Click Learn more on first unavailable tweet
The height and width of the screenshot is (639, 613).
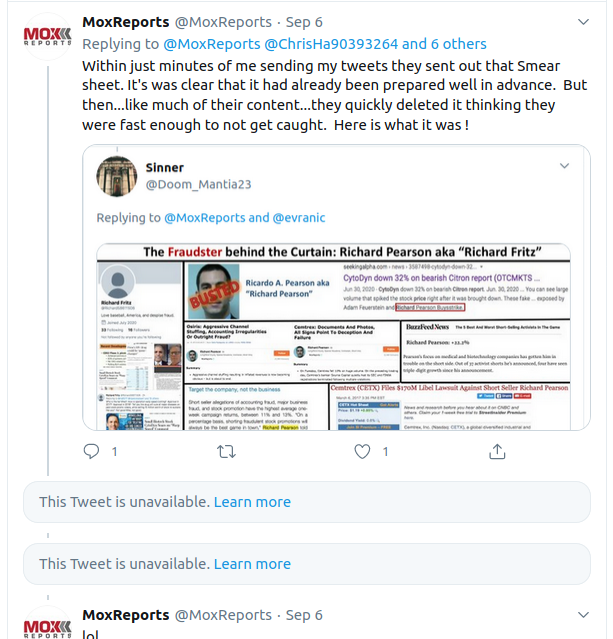pyautogui.click(x=252, y=502)
